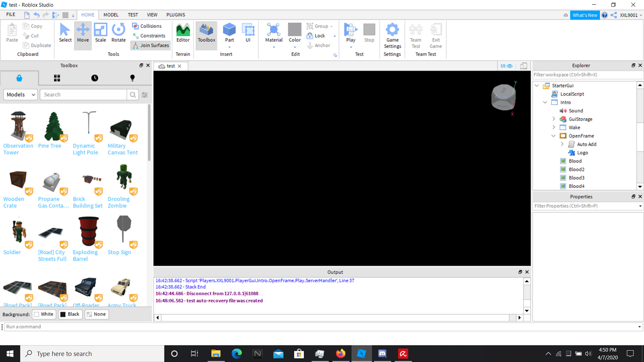Set Toolbox background to Black
The image size is (644, 362).
[70, 314]
